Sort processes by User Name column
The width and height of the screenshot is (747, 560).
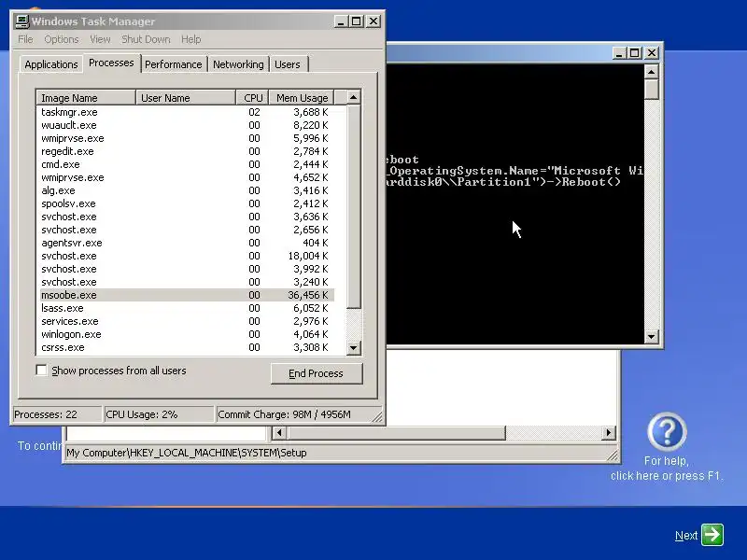point(186,98)
